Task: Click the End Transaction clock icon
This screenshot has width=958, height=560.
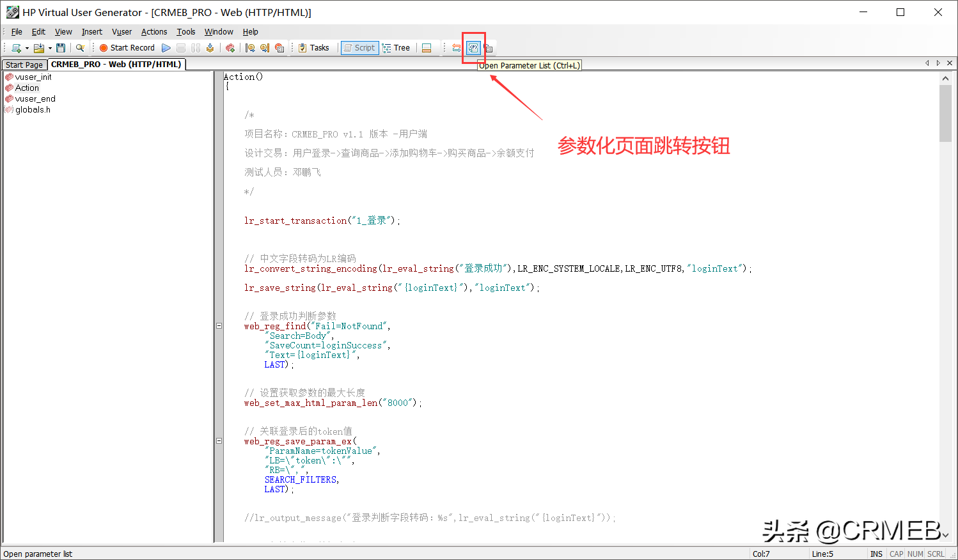Action: 265,48
